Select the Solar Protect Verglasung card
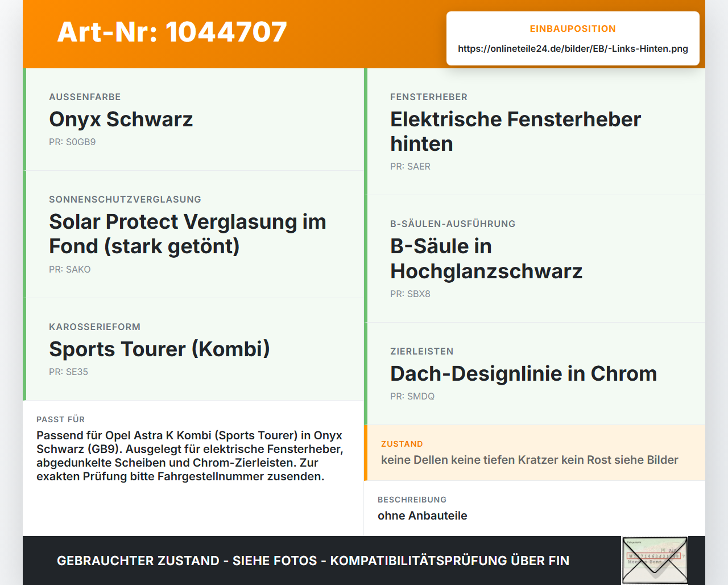Image resolution: width=728 pixels, height=585 pixels. pos(193,234)
